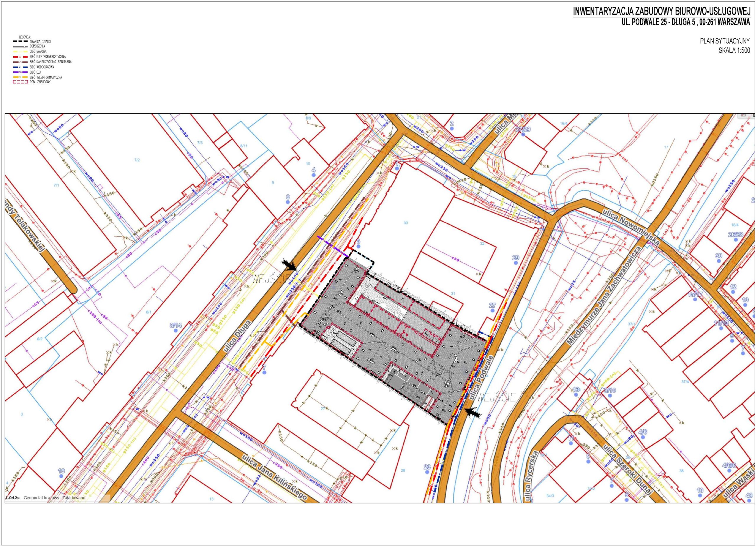Click the address marker numbered 23

pos(427,472)
